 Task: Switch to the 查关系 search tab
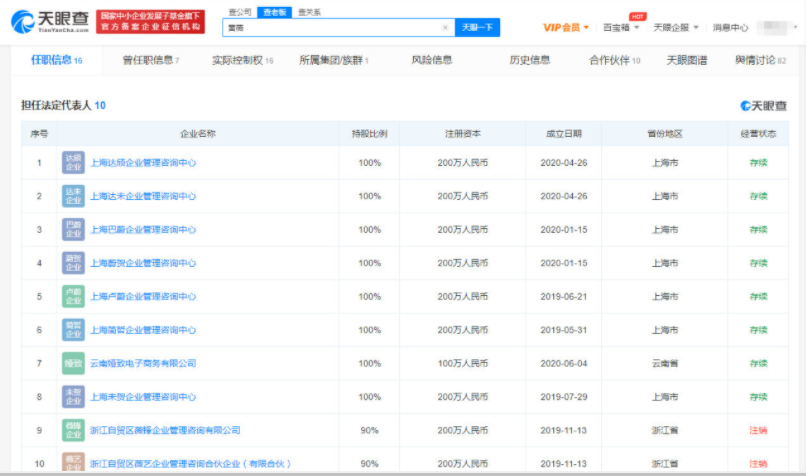point(309,12)
